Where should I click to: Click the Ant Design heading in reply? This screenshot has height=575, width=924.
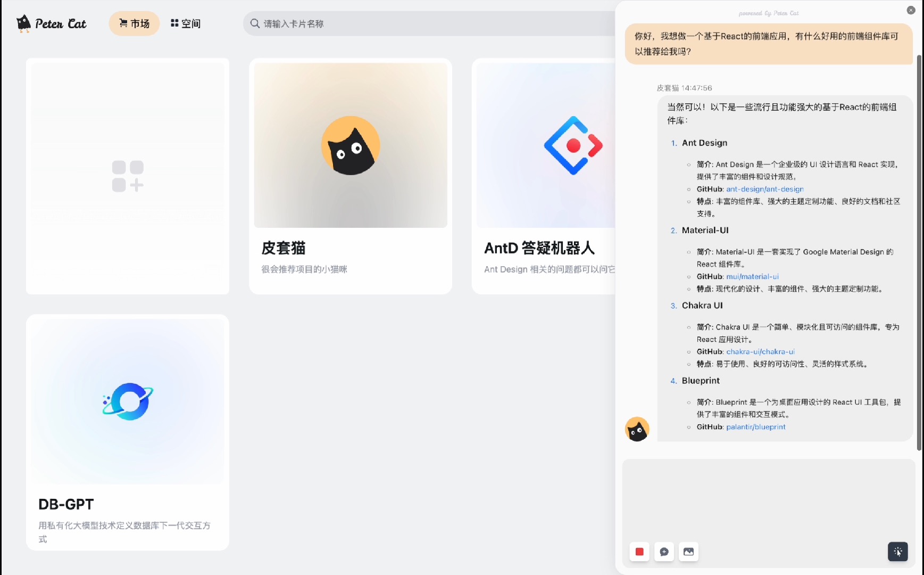[704, 143]
